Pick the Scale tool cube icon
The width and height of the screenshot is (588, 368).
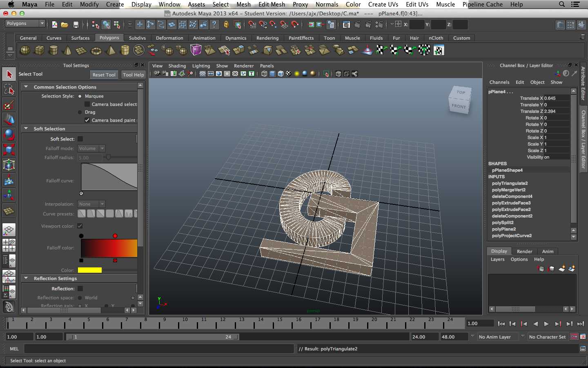(9, 150)
